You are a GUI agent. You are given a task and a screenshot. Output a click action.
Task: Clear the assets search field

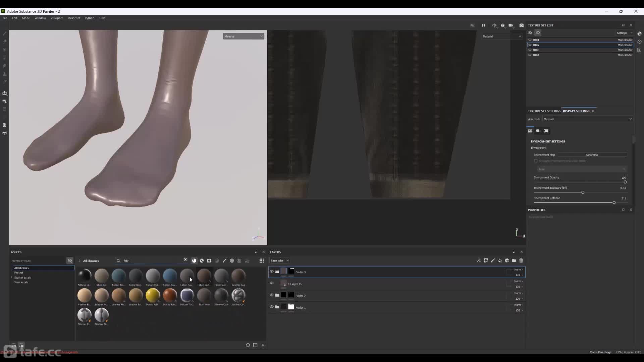click(185, 260)
